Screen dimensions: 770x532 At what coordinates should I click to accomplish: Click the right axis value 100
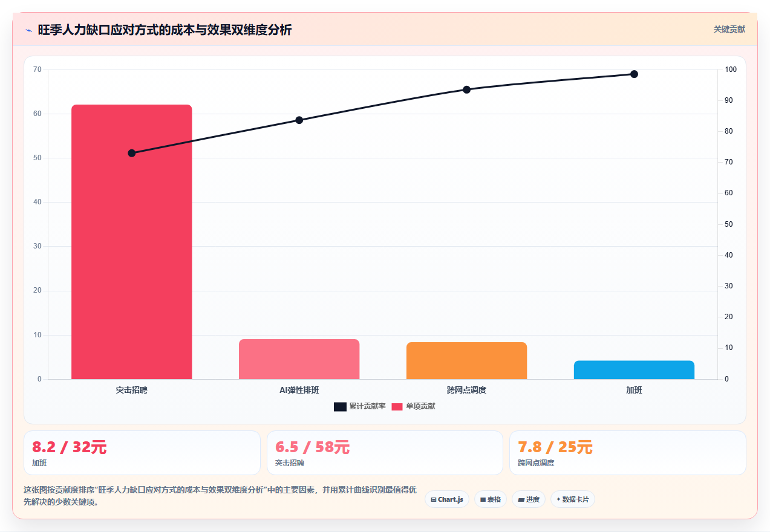coord(731,70)
